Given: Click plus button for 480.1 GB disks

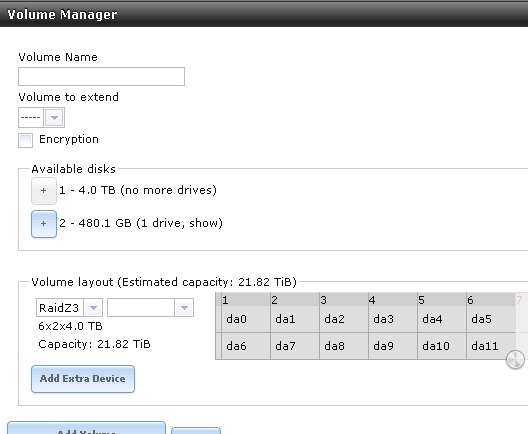Looking at the screenshot, I should coord(44,224).
